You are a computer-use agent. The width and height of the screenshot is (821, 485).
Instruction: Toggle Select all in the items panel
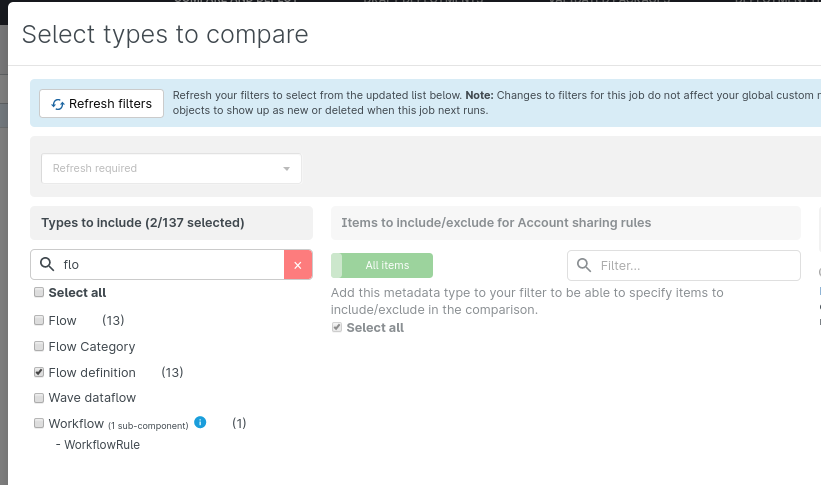[337, 328]
